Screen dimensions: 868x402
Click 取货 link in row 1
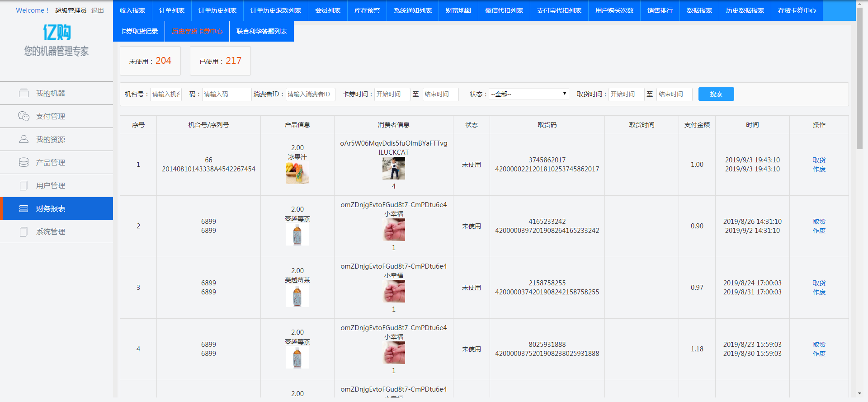coord(819,160)
